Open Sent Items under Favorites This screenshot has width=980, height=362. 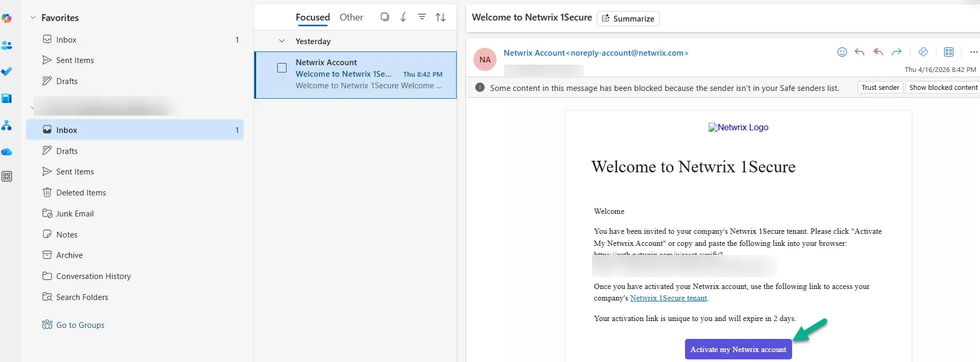tap(135, 60)
